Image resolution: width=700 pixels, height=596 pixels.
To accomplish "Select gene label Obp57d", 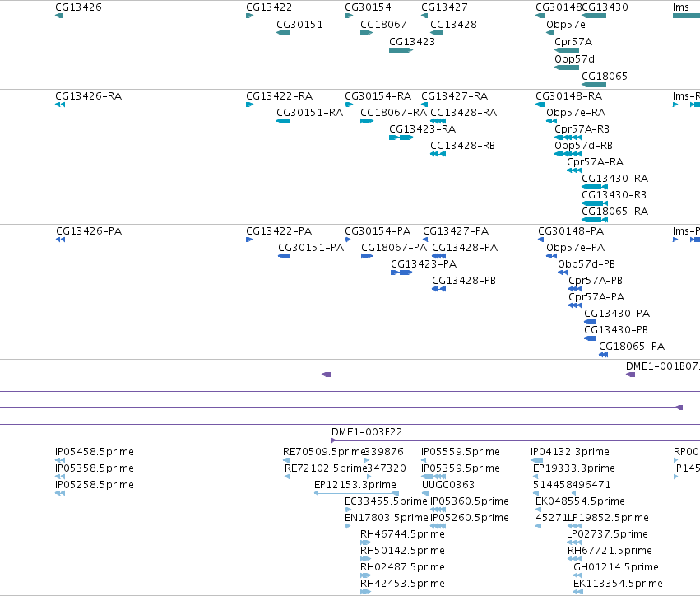I will tap(574, 59).
